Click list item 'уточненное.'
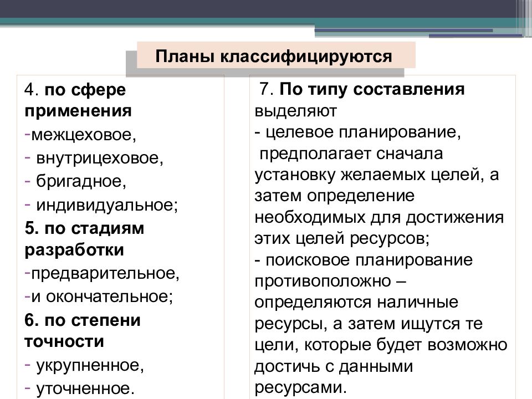 tap(85, 389)
